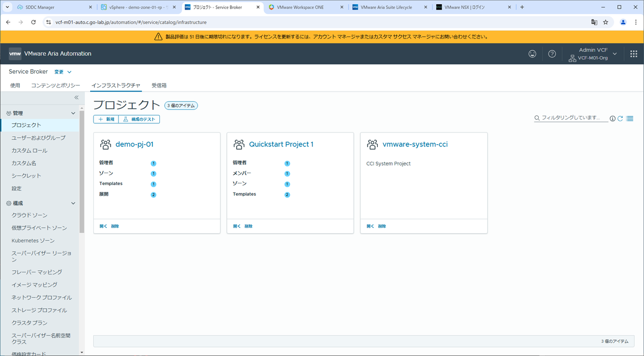Collapse the 管理 sidebar section
The height and width of the screenshot is (356, 644).
point(73,113)
